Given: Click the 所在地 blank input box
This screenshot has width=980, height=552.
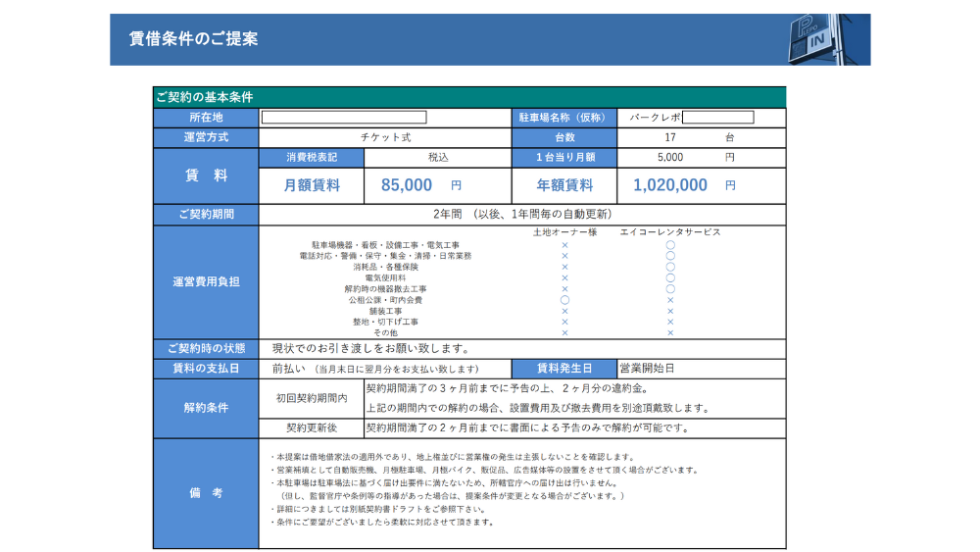Looking at the screenshot, I should pos(344,117).
